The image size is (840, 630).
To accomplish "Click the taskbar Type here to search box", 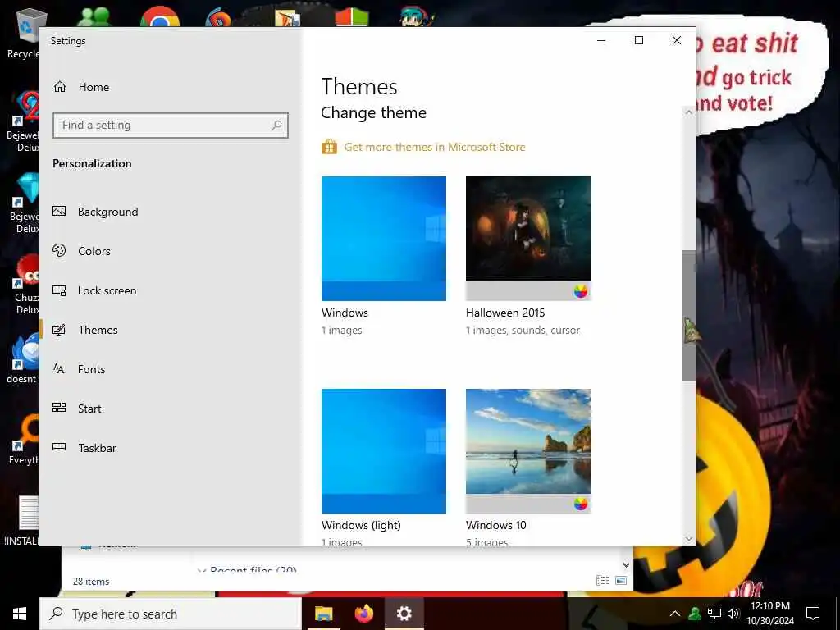I will tap(171, 614).
